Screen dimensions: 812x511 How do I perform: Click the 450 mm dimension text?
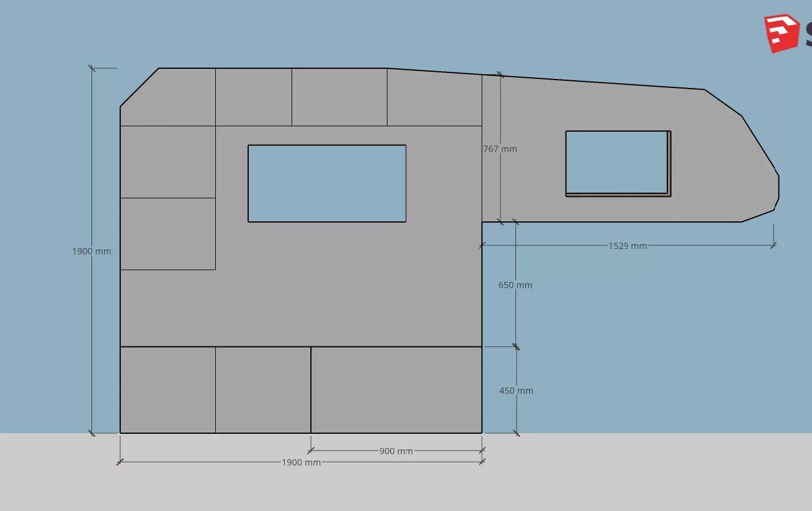[516, 391]
